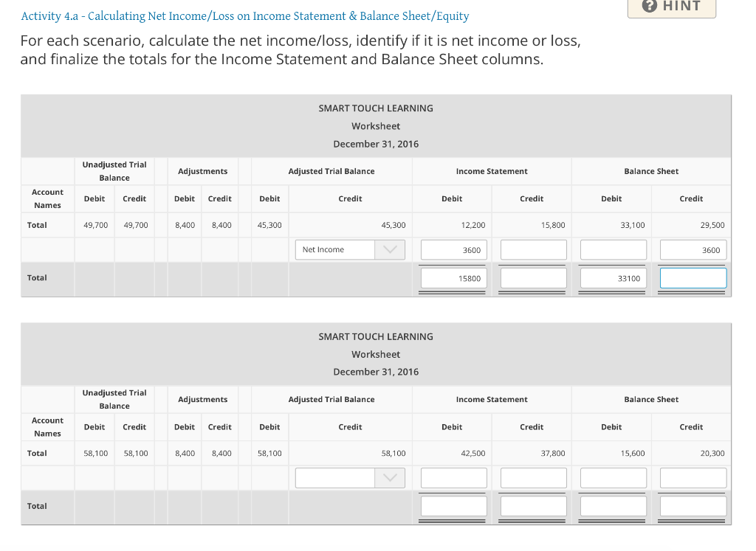Screen dimensions: 756x551
Task: Click the 15800 total input field
Action: point(453,277)
